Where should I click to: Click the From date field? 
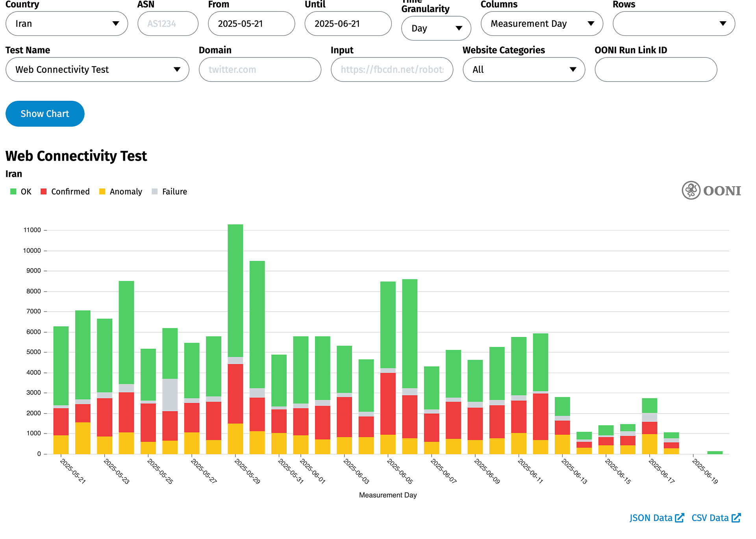(251, 24)
